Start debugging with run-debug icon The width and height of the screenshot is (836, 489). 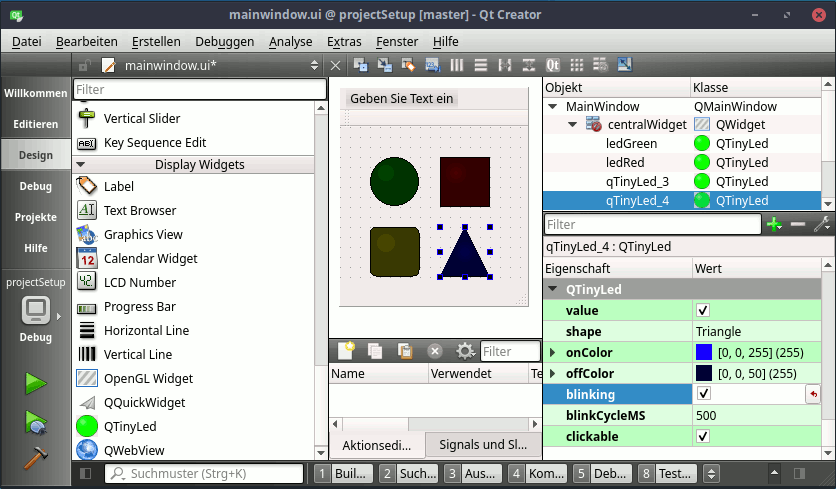pos(36,422)
